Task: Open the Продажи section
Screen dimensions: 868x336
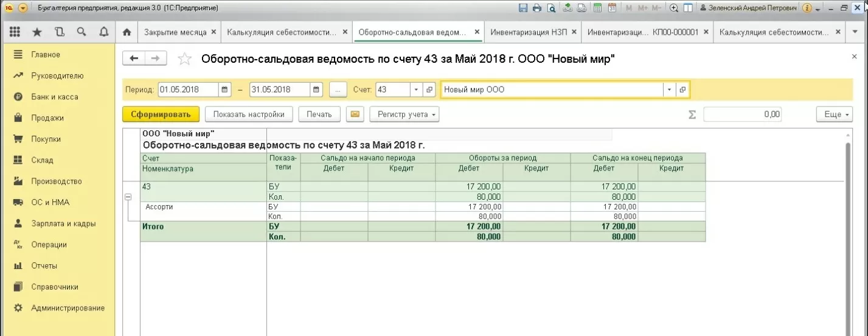Action: pos(47,118)
